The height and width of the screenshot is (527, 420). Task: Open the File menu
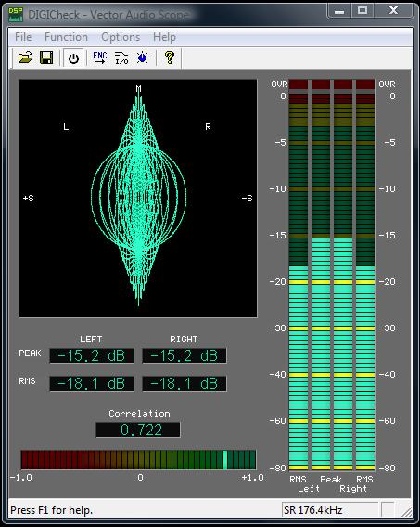click(x=23, y=37)
